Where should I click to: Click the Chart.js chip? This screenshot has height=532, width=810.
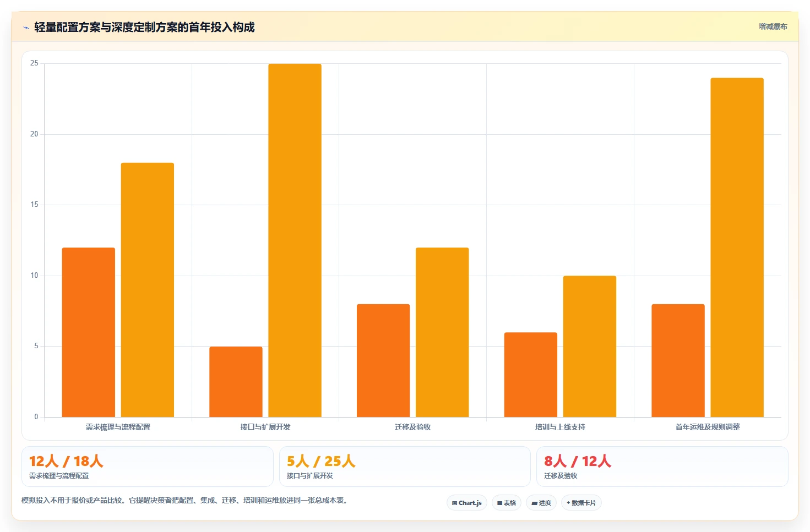tap(466, 503)
